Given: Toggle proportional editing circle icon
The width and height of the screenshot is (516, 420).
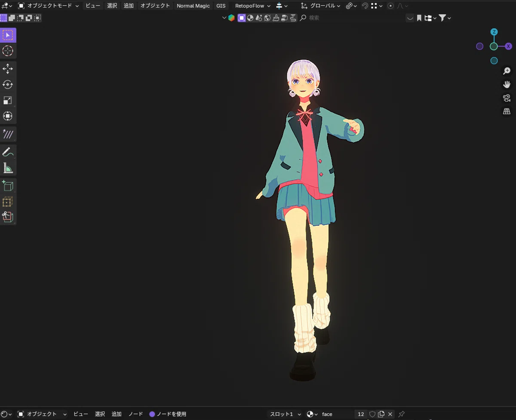Looking at the screenshot, I should (x=390, y=6).
